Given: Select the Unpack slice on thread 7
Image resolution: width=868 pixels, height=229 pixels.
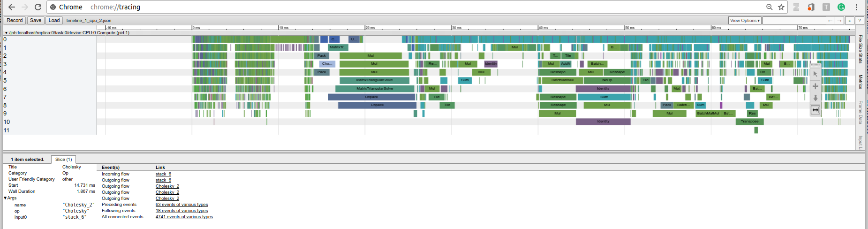Looking at the screenshot, I should coord(371,97).
